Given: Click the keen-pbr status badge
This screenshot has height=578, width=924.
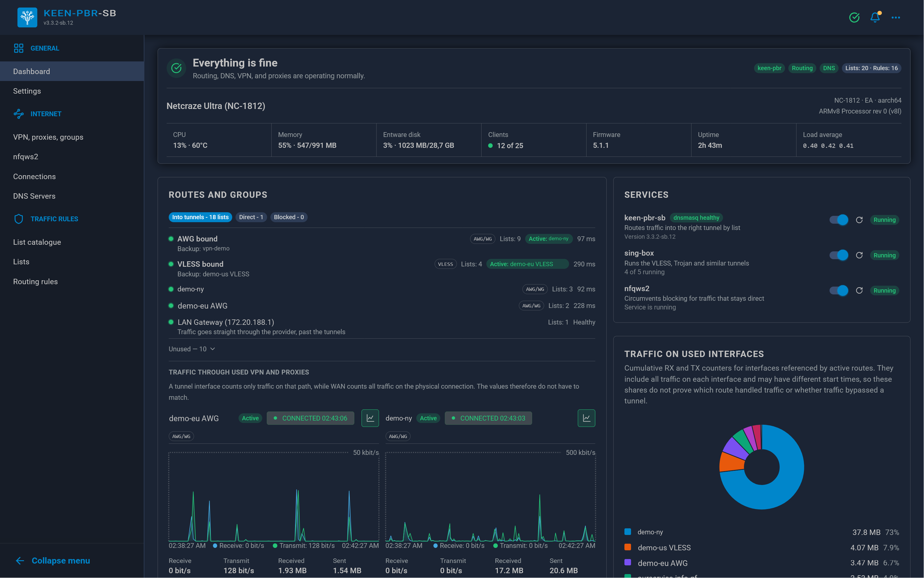Looking at the screenshot, I should (x=769, y=68).
